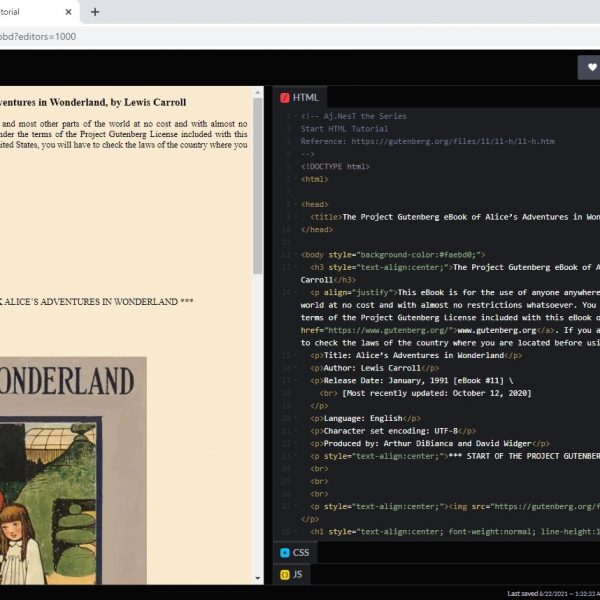
Task: Click the blue CSS editor icon
Action: (x=285, y=552)
